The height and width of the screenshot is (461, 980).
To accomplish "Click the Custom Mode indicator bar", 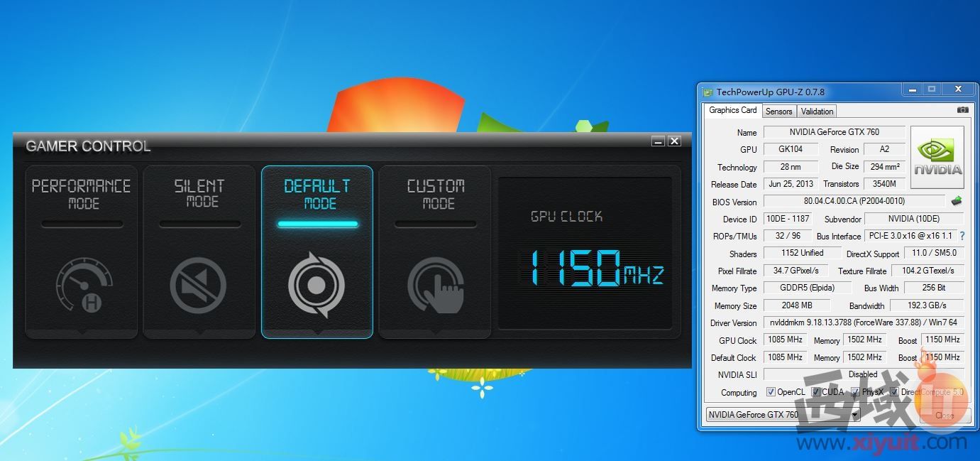I will [x=435, y=224].
